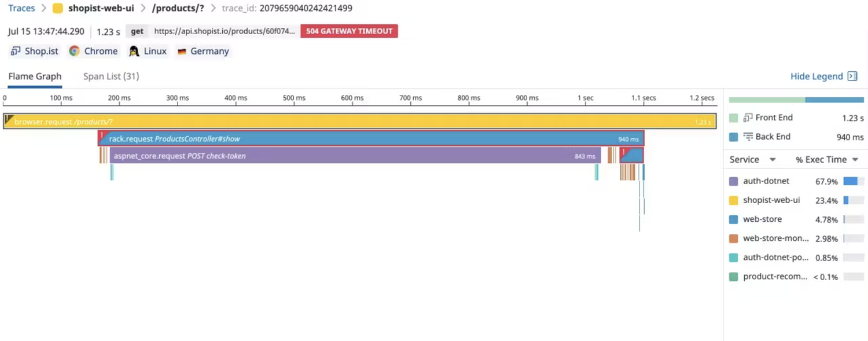Select the Chrome tag label
This screenshot has height=341, width=868.
coord(101,51)
